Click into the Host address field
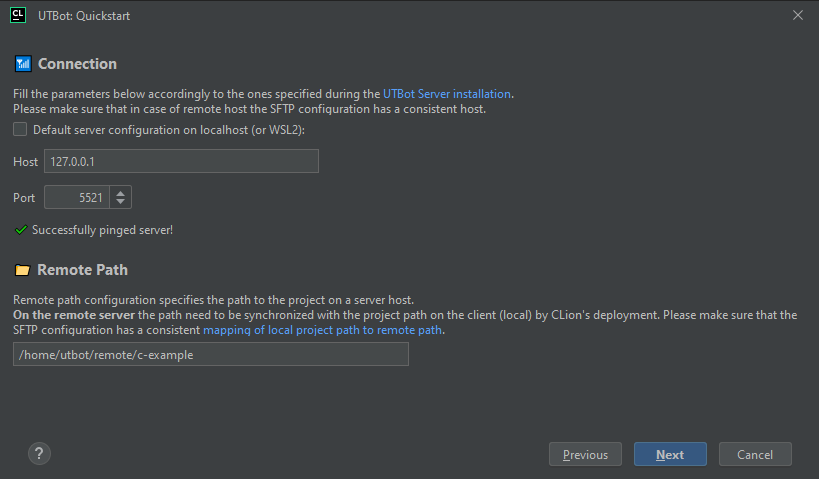The width and height of the screenshot is (819, 479). coord(181,161)
